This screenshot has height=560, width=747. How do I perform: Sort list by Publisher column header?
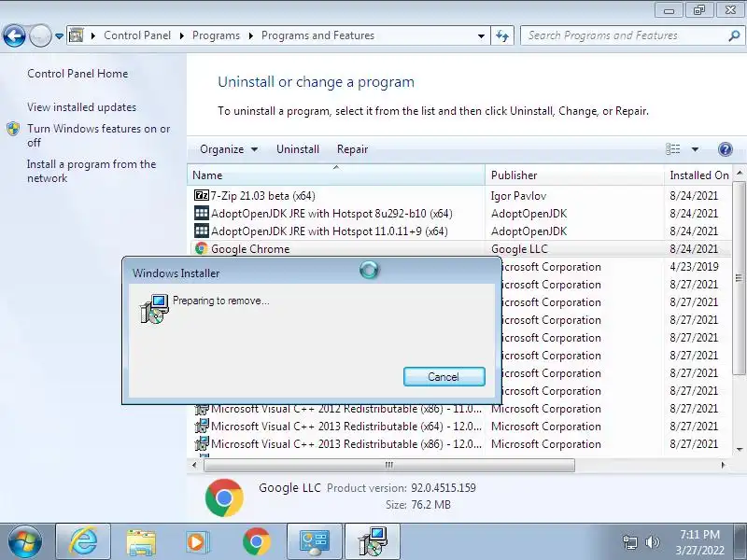574,175
